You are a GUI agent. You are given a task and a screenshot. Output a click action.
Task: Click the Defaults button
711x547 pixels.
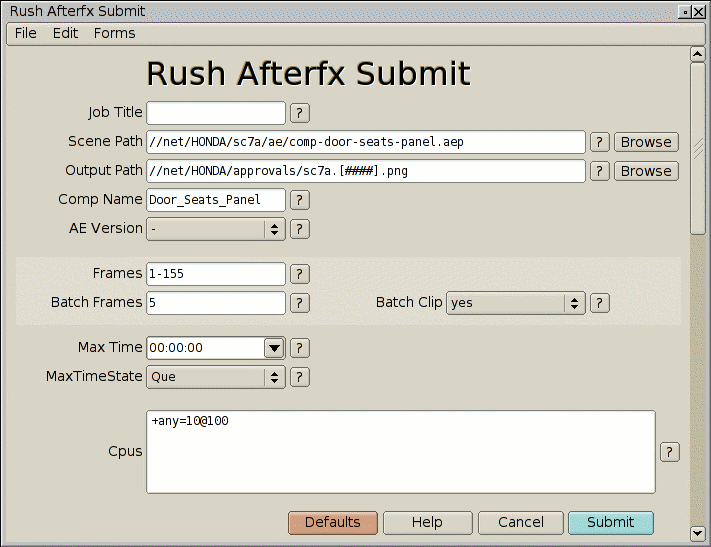click(x=333, y=523)
